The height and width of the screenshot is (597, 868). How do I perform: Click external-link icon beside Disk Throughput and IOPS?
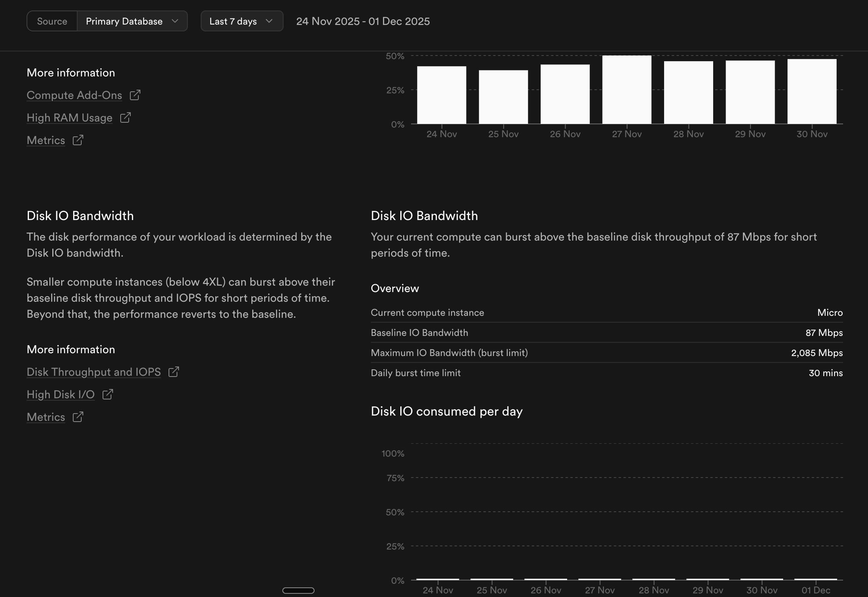(x=173, y=372)
